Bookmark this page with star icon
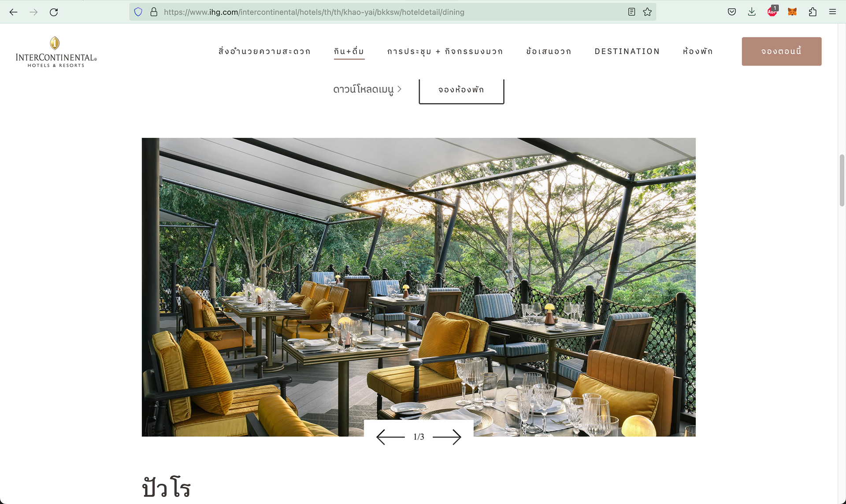Viewport: 846px width, 504px height. (647, 12)
